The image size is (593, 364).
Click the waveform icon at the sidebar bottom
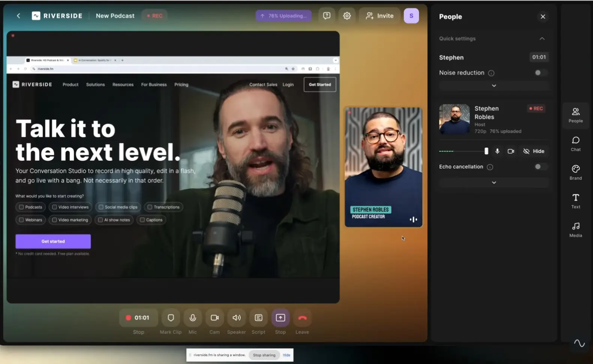(579, 343)
